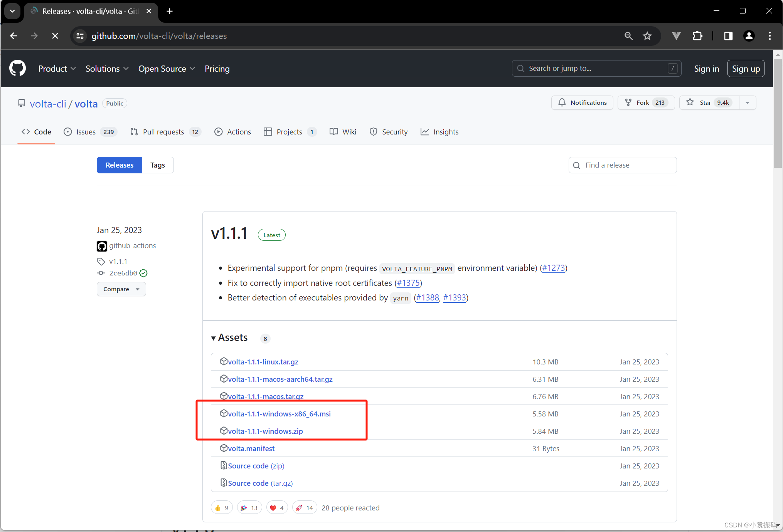Stop page loading with the X button

[x=55, y=36]
